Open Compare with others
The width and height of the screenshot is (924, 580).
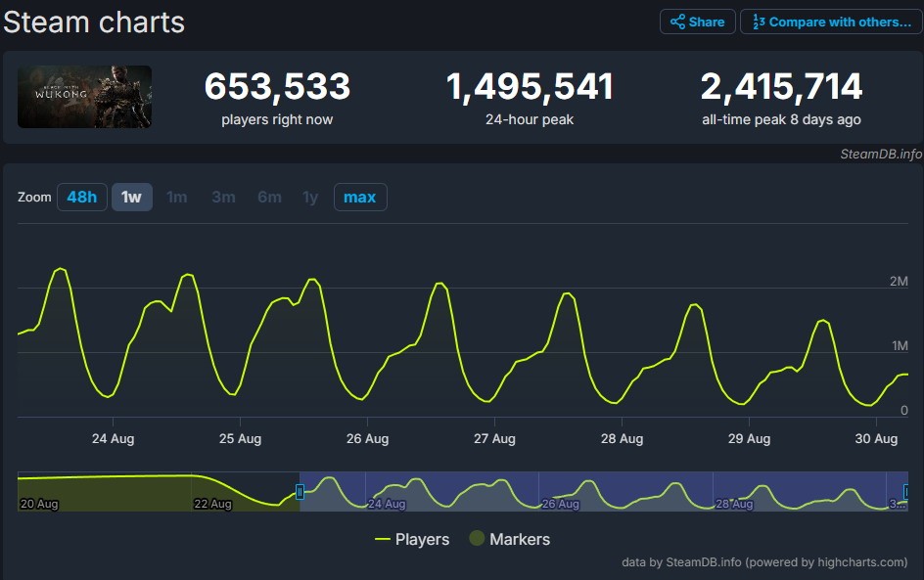click(831, 22)
